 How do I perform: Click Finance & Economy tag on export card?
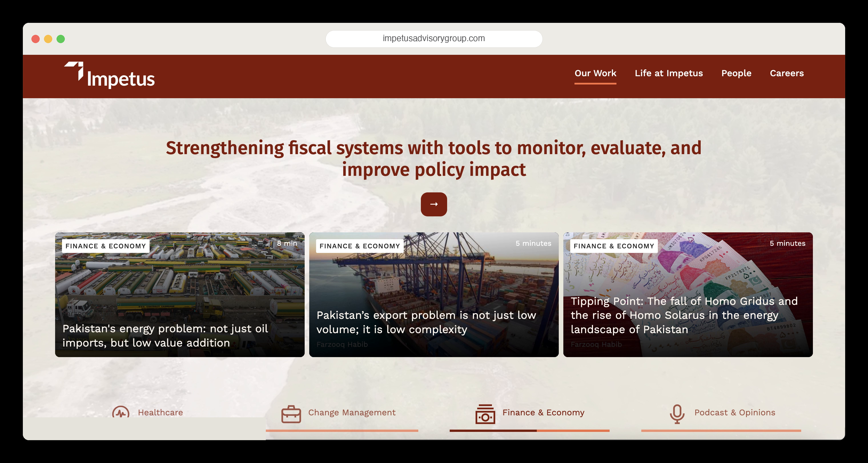359,246
